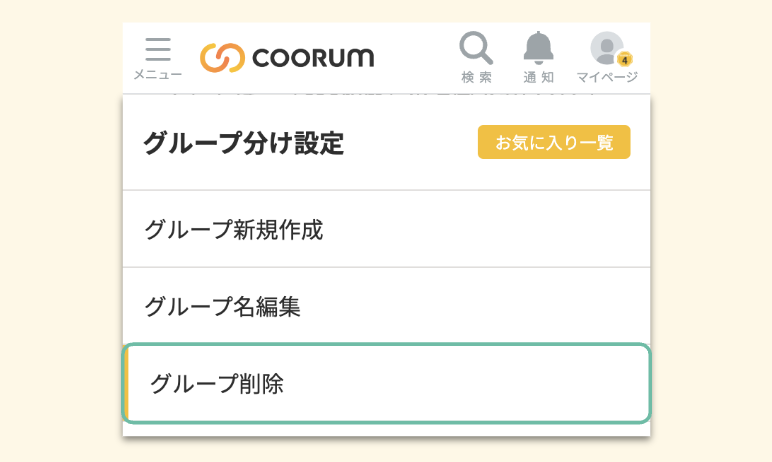The width and height of the screenshot is (772, 462).
Task: Click the 通知 label
Action: click(538, 77)
